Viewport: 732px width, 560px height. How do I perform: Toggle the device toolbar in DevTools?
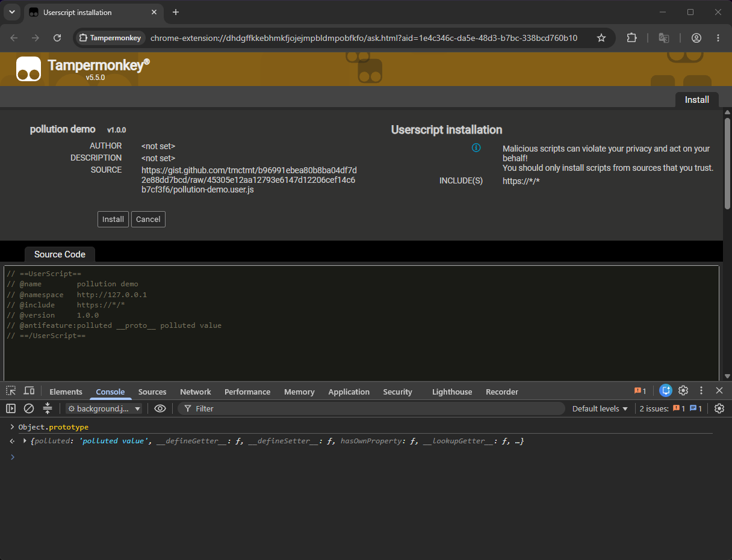(29, 391)
